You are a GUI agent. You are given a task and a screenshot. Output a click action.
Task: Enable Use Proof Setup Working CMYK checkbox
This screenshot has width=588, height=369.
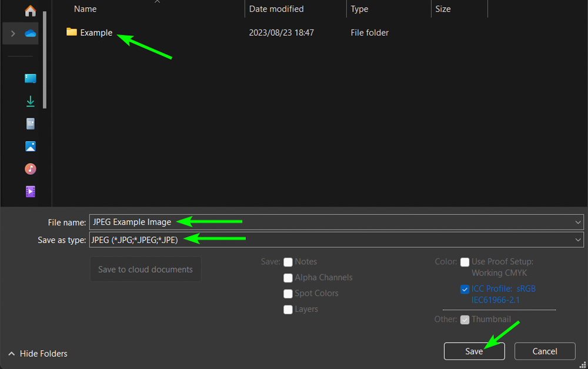(465, 262)
